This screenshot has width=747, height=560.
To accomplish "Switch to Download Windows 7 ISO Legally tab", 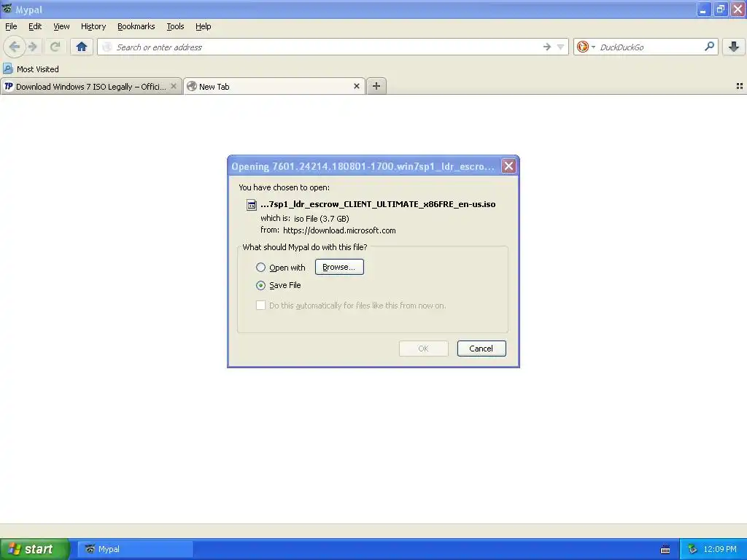I will coord(90,87).
